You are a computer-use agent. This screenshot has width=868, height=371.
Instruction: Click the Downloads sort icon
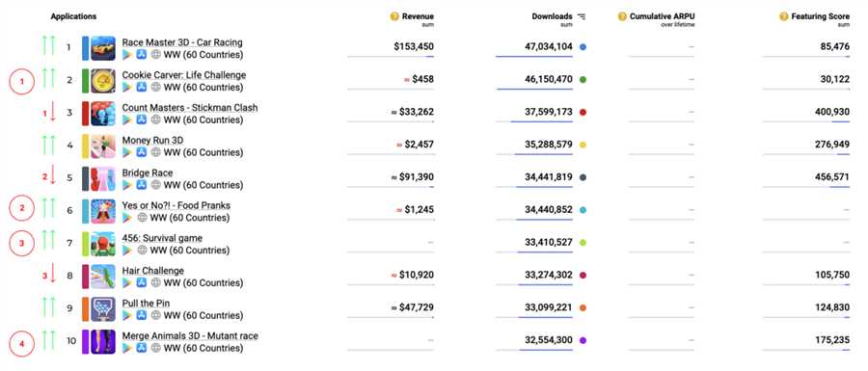click(x=582, y=16)
